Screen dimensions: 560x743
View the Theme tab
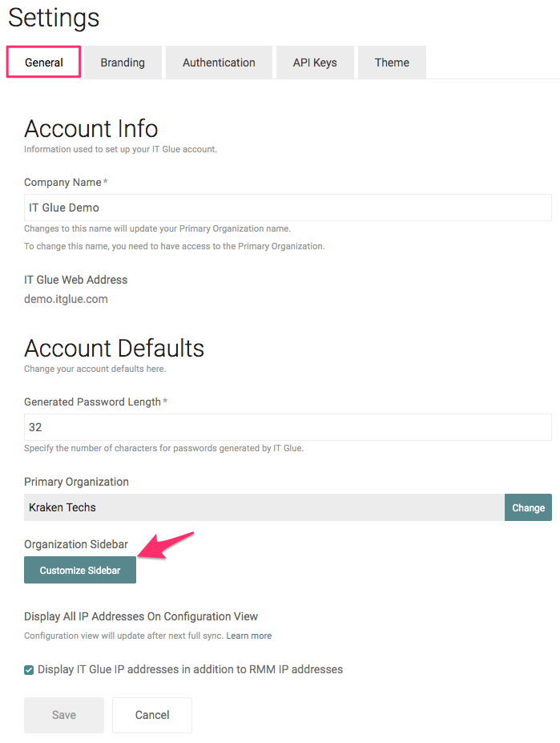tap(391, 62)
